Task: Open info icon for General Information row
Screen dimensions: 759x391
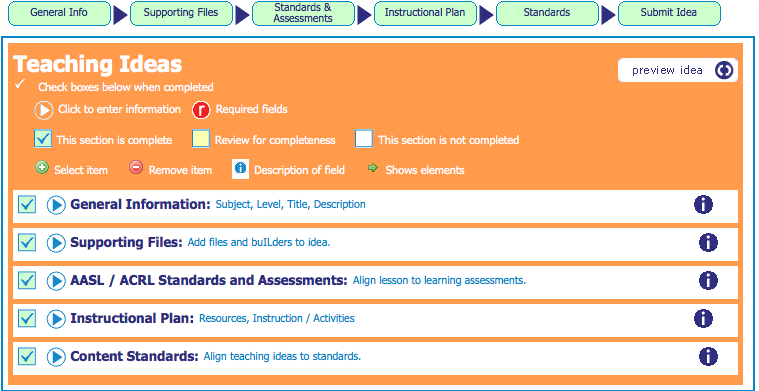Action: point(703,205)
